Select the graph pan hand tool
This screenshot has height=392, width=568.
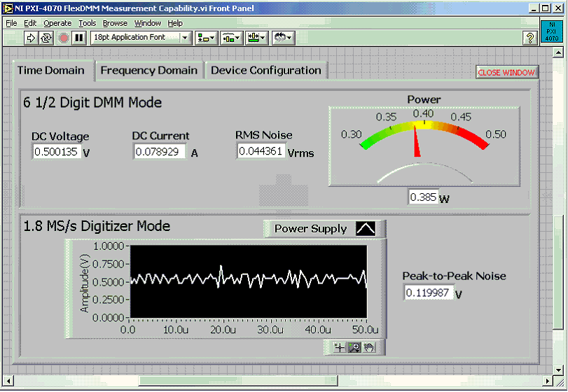click(369, 347)
